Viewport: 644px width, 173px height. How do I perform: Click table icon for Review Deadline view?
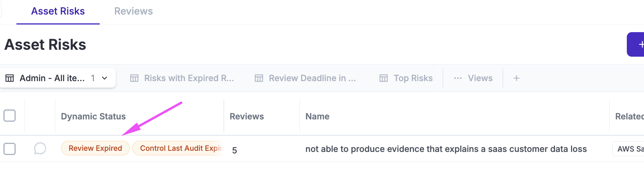pyautogui.click(x=259, y=78)
